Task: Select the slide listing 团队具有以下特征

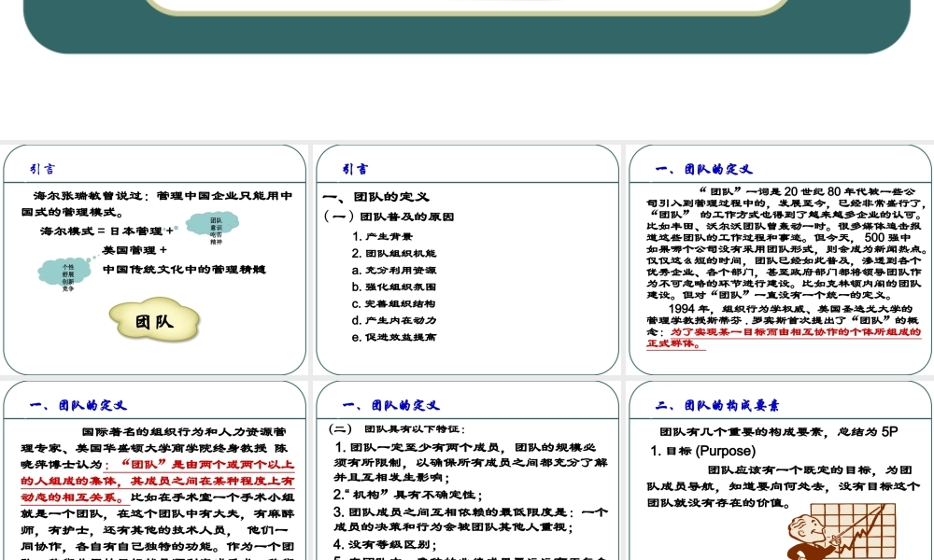Action: 467,471
